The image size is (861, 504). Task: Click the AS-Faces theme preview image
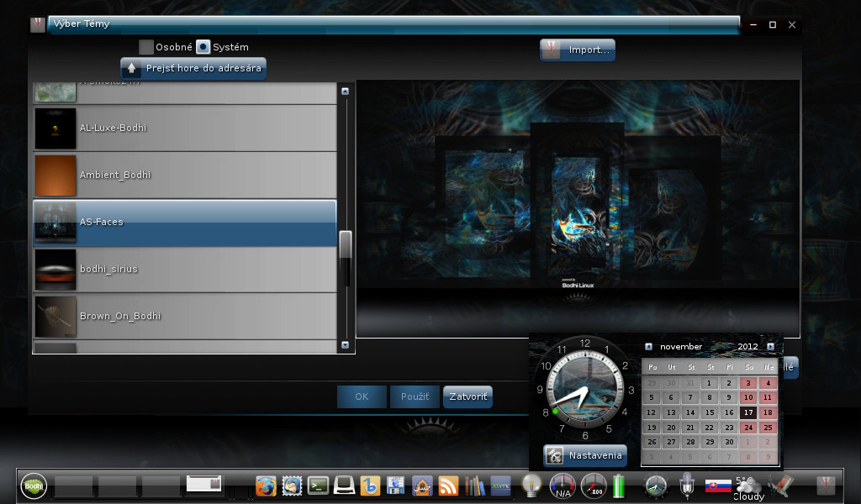click(578, 209)
